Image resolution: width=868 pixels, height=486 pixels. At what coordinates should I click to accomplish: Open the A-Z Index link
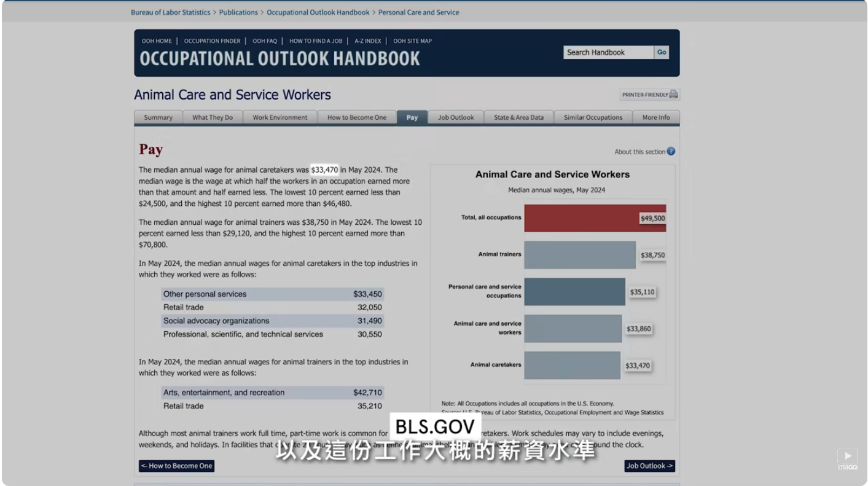367,41
